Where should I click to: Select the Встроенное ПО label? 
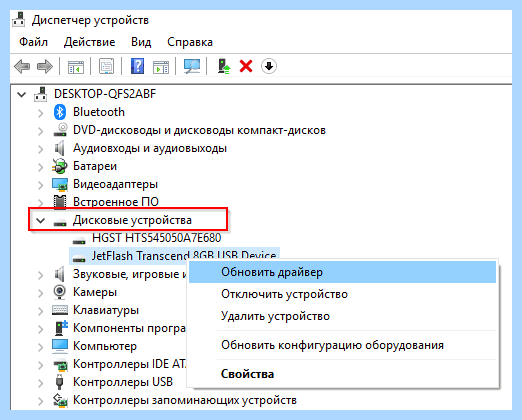click(116, 202)
